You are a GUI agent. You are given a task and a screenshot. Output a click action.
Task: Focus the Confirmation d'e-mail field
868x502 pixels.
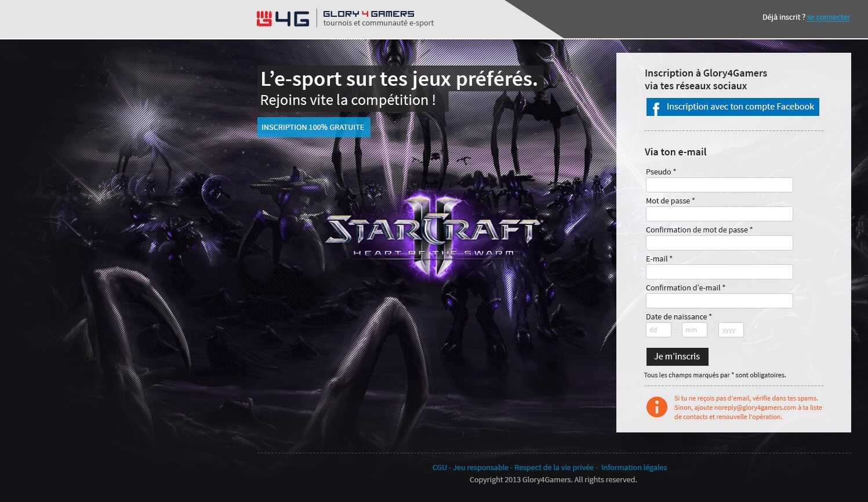(720, 301)
